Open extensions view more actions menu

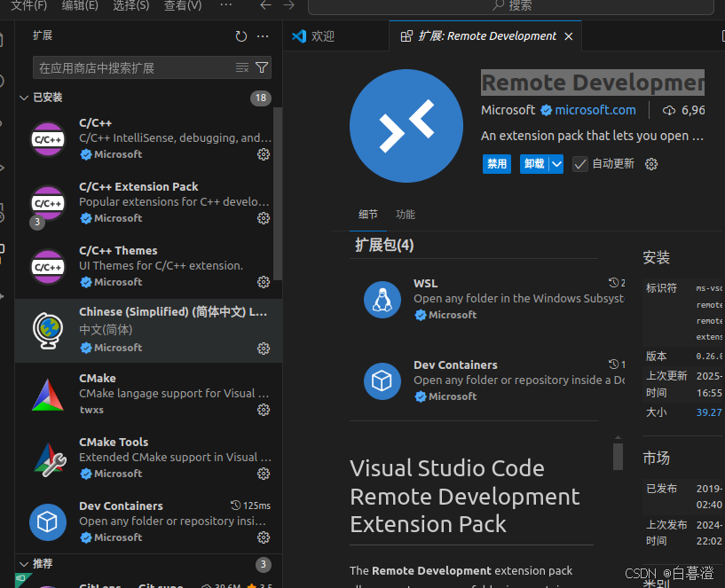point(263,36)
